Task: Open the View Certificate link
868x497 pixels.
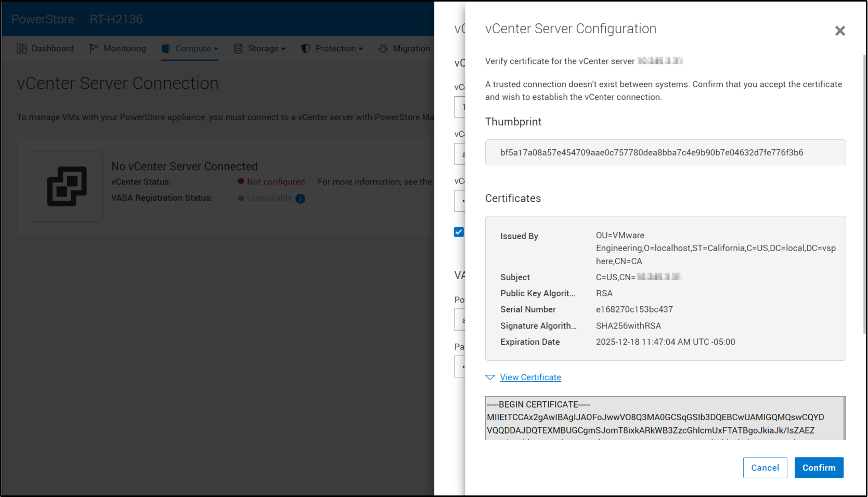Action: (x=530, y=377)
